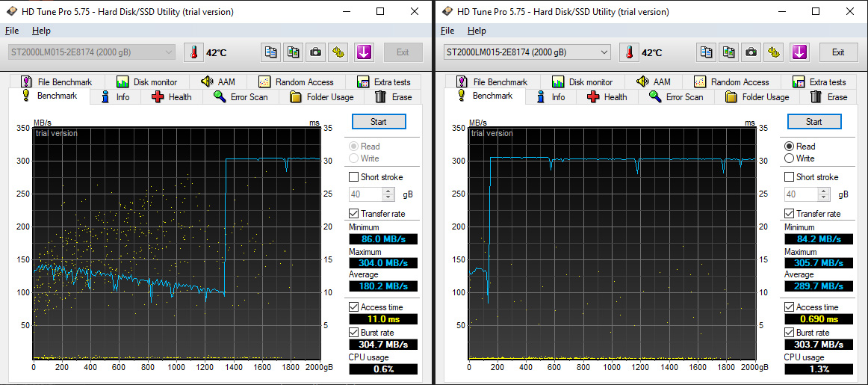Copy text to clipboard icon in left window
Image resolution: width=868 pixels, height=385 pixels.
coord(271,52)
